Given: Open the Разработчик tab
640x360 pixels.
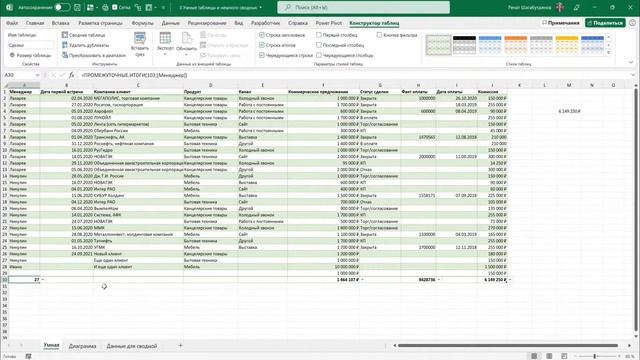Looking at the screenshot, I should pyautogui.click(x=265, y=23).
